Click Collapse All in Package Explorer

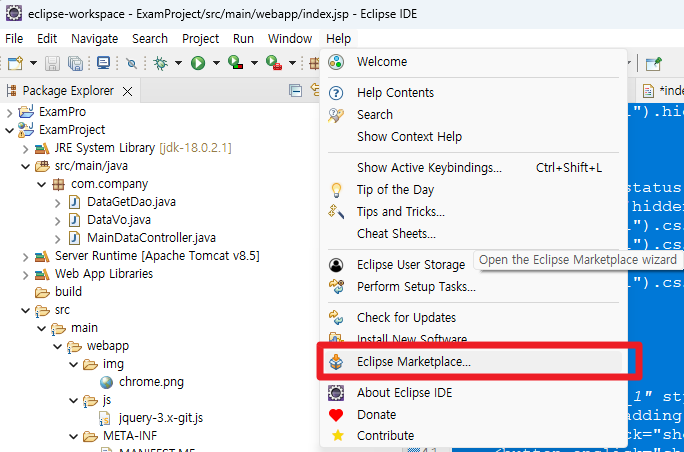(296, 91)
